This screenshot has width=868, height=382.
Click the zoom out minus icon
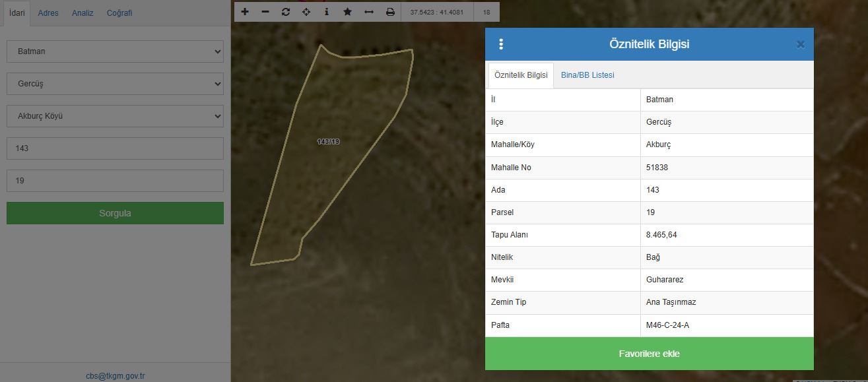click(x=265, y=12)
